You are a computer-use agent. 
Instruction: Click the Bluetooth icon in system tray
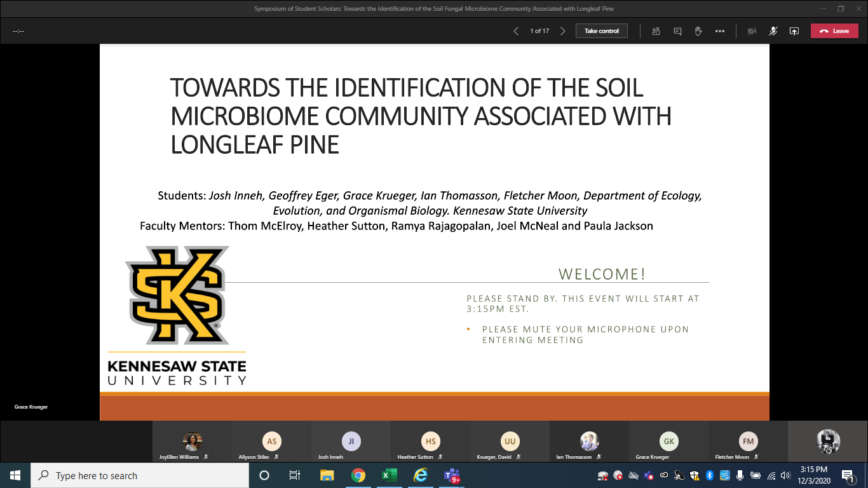click(x=710, y=475)
